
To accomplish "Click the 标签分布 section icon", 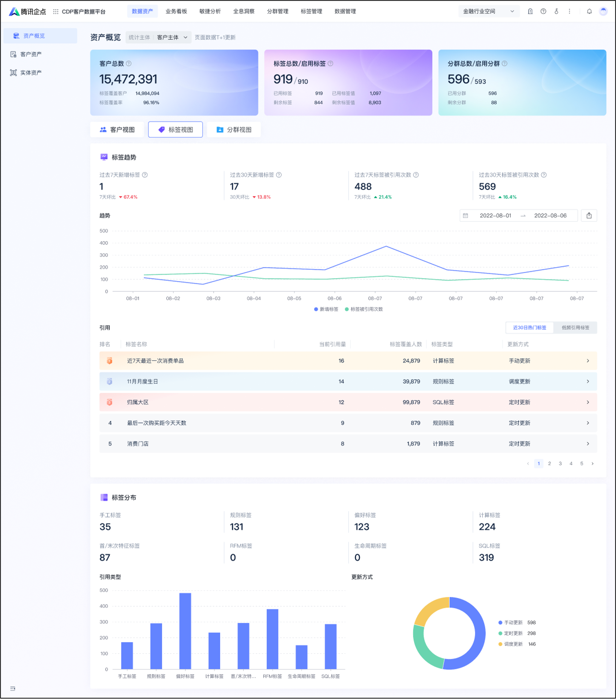I will [x=104, y=497].
